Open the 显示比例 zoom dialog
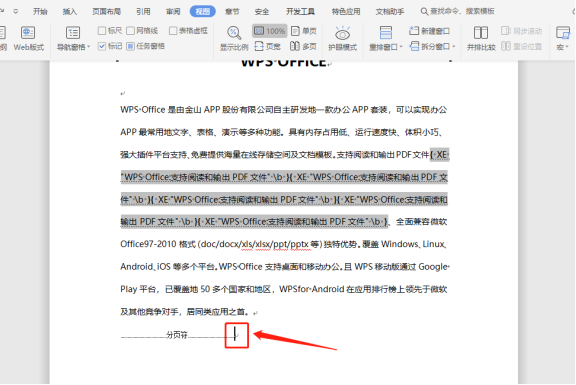 click(x=234, y=38)
